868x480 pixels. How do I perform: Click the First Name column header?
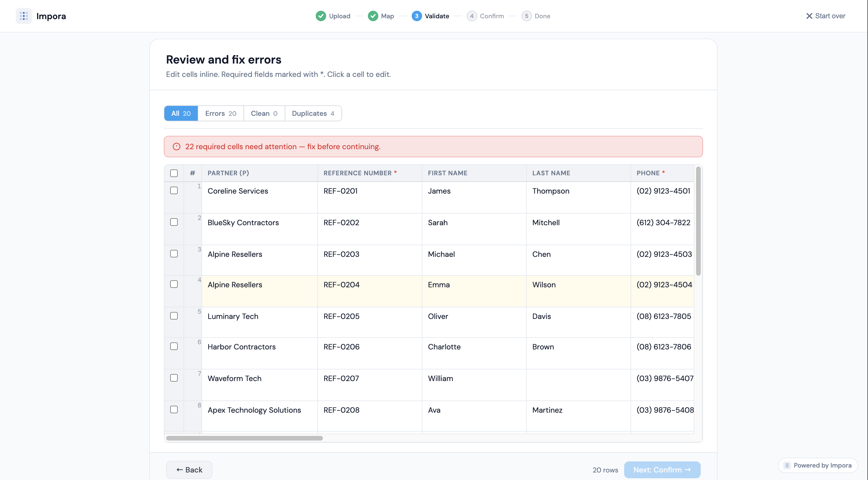[x=474, y=173]
